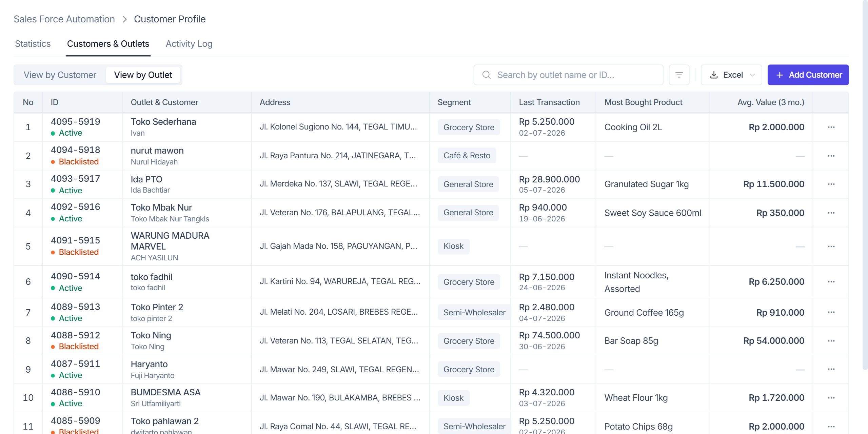
Task: Click Customer Profile breadcrumb text
Action: (x=170, y=19)
